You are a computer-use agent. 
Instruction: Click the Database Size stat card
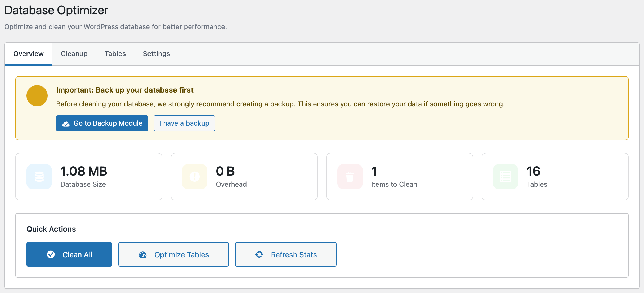89,176
